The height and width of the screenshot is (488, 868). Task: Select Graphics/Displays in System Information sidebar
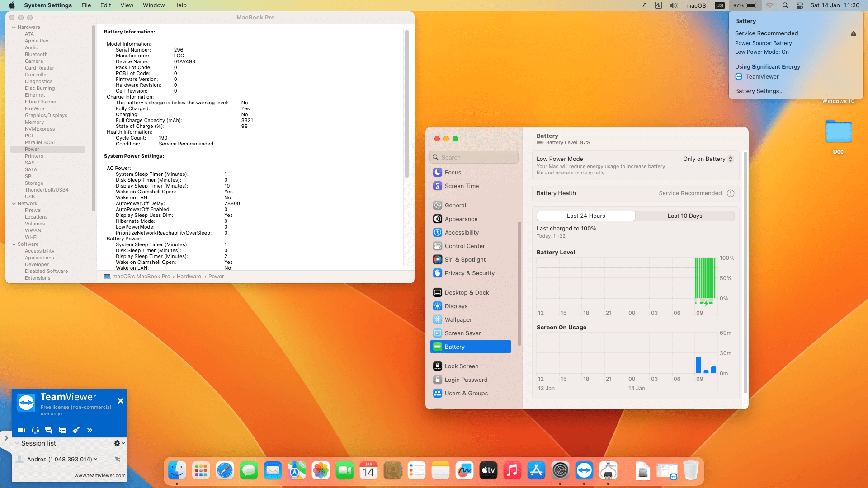[46, 116]
